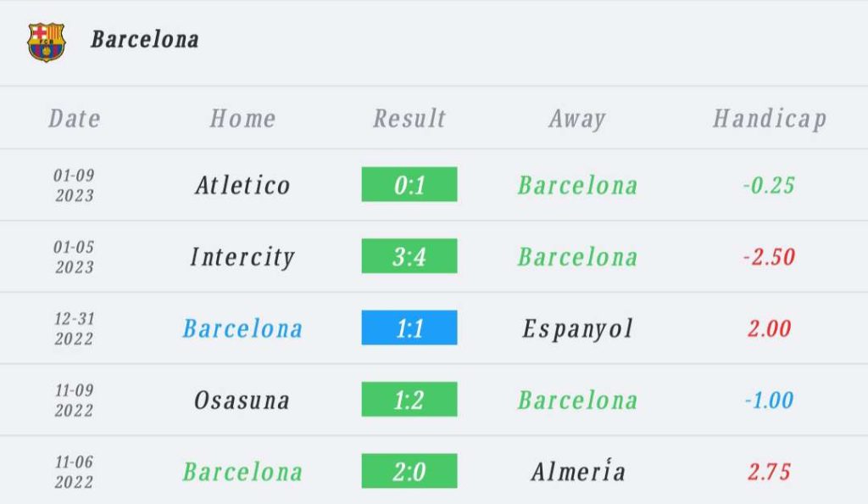Select the Handicap column header
868x504 pixels.
coord(770,119)
